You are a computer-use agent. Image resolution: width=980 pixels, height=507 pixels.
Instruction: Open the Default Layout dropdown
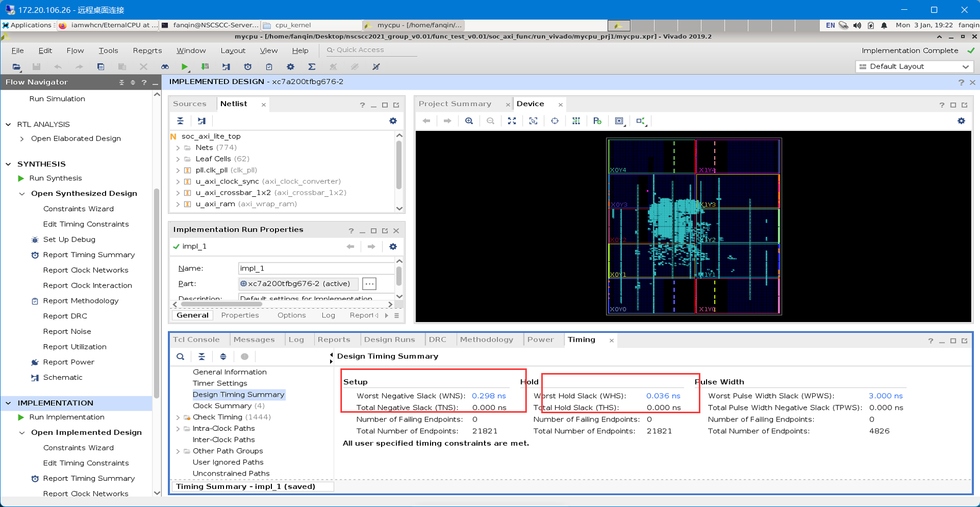pos(914,66)
